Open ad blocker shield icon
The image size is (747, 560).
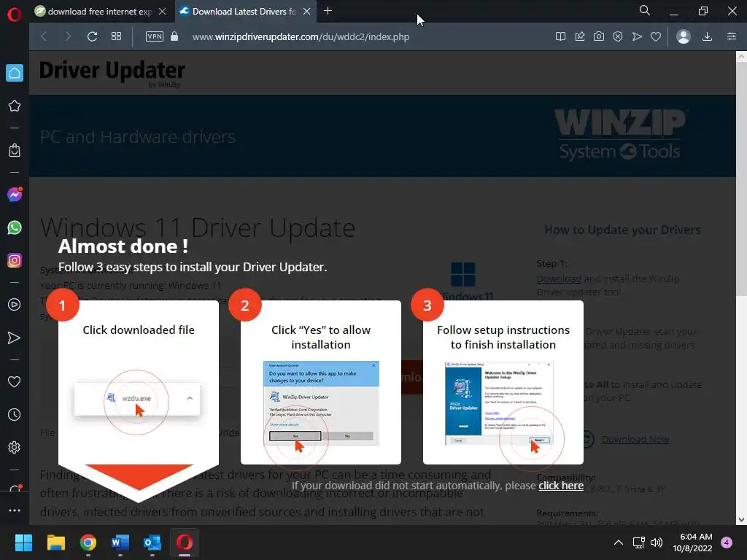pos(618,36)
